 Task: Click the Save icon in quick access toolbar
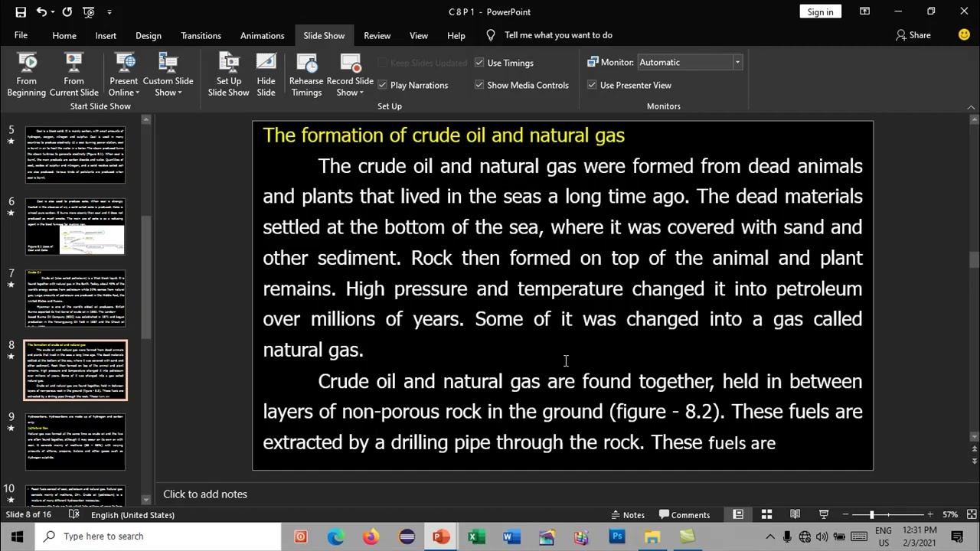[x=21, y=11]
